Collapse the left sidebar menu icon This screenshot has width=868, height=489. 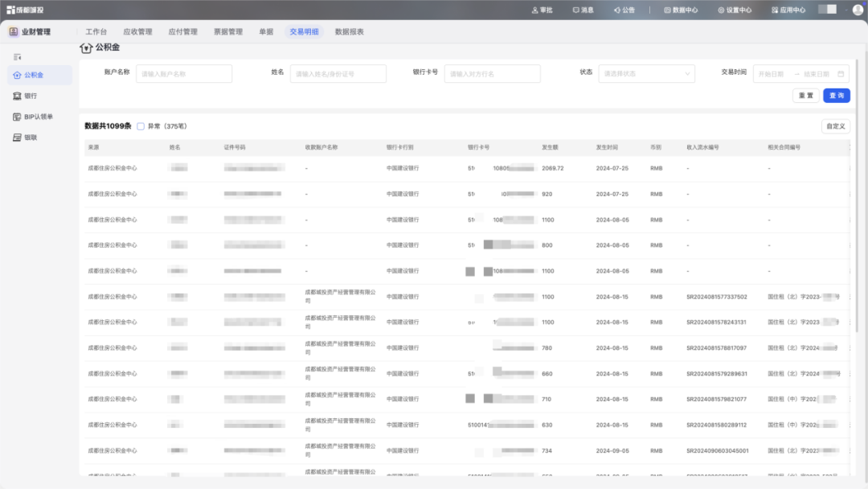point(18,57)
